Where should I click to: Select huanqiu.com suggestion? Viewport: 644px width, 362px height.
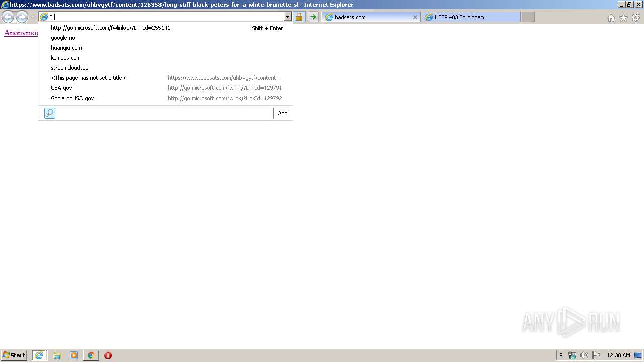pos(166,48)
